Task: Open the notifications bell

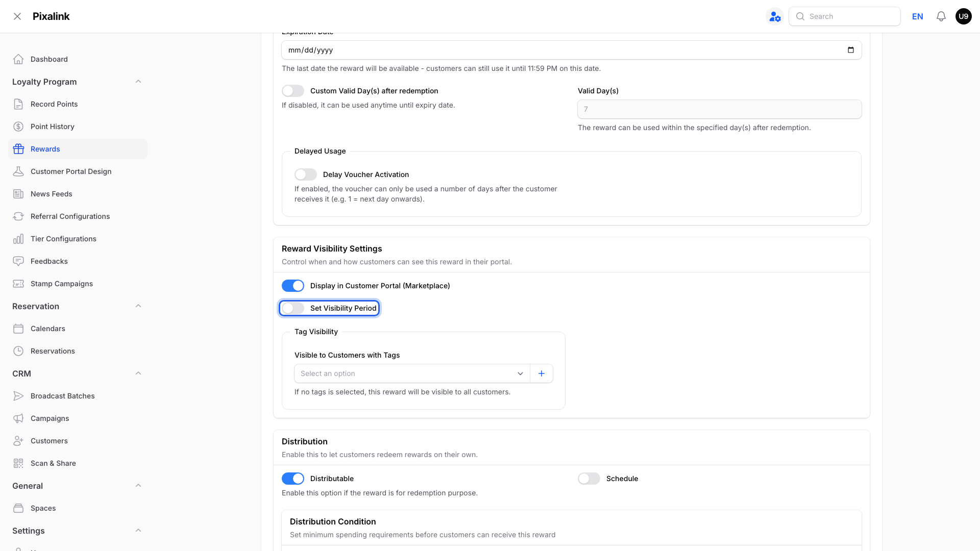Action: click(941, 16)
